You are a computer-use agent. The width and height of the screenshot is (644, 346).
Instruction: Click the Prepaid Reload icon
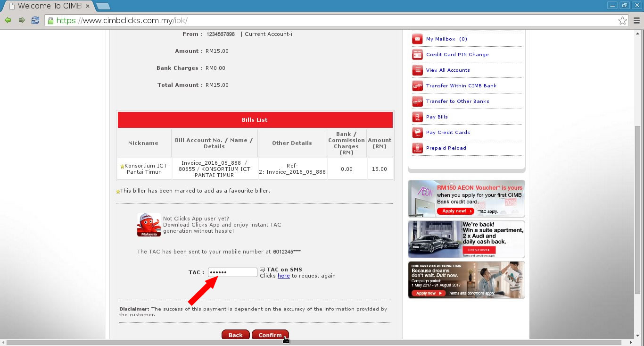(x=417, y=148)
